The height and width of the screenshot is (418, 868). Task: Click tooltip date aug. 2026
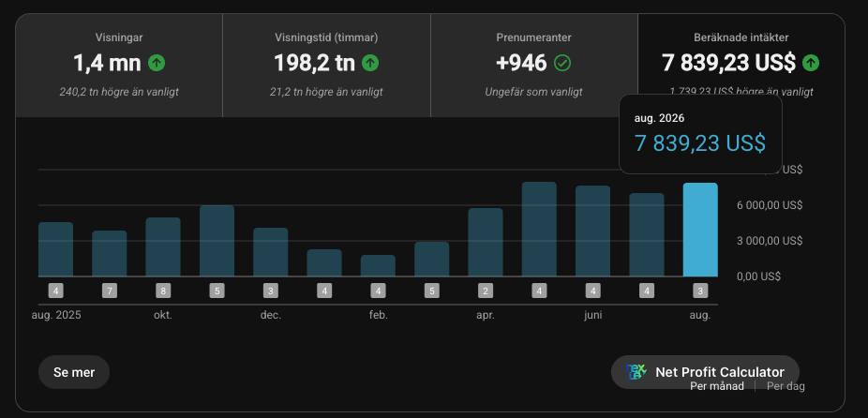[659, 118]
